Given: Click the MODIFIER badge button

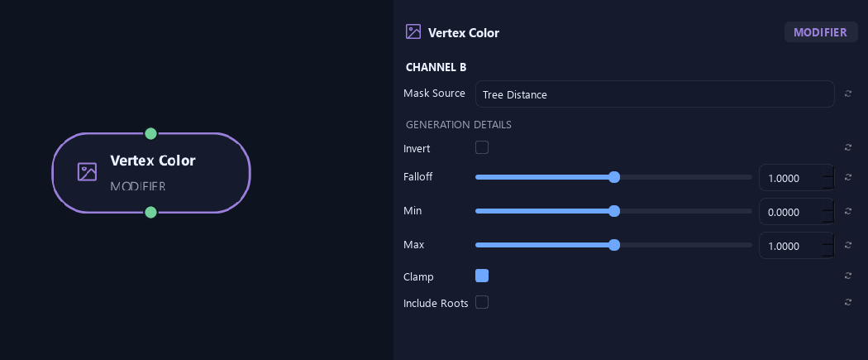Looking at the screenshot, I should 820,32.
